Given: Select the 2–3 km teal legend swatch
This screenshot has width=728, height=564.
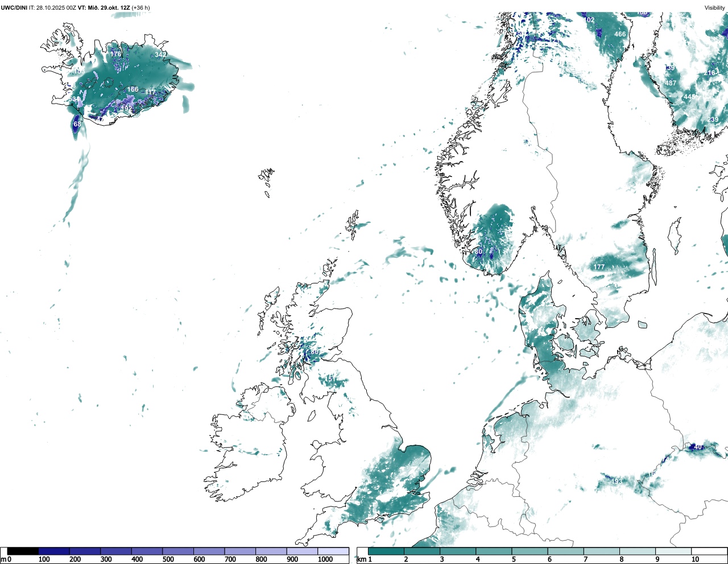Looking at the screenshot, I should [422, 551].
